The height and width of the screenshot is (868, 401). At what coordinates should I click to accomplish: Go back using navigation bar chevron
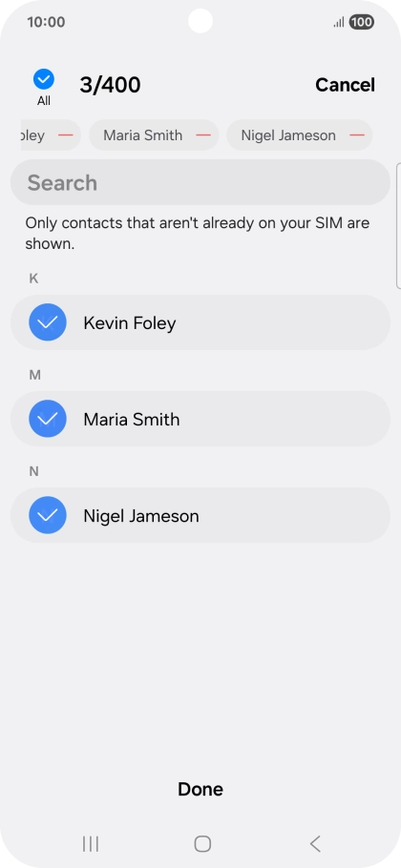click(x=315, y=843)
